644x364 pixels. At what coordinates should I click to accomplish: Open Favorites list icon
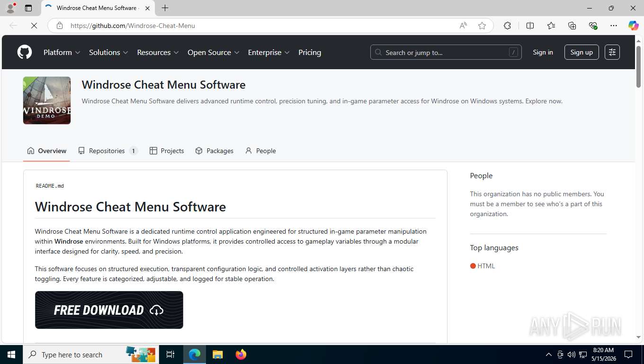(x=551, y=26)
